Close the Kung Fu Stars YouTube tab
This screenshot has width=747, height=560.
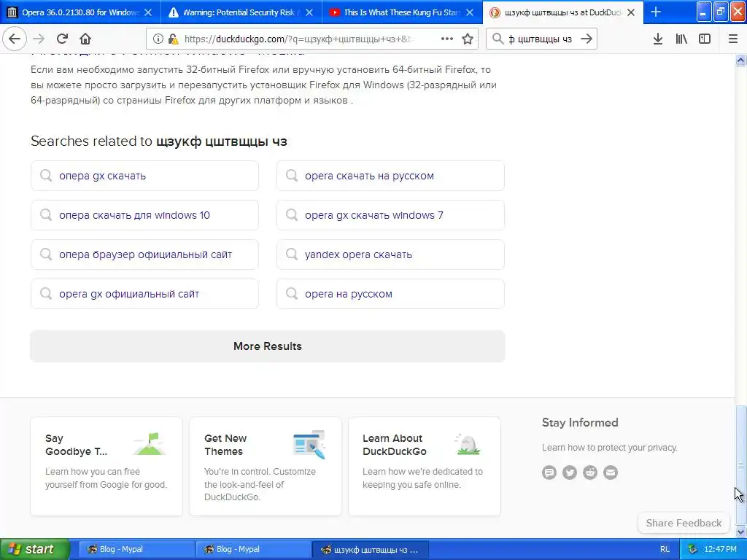tap(470, 12)
